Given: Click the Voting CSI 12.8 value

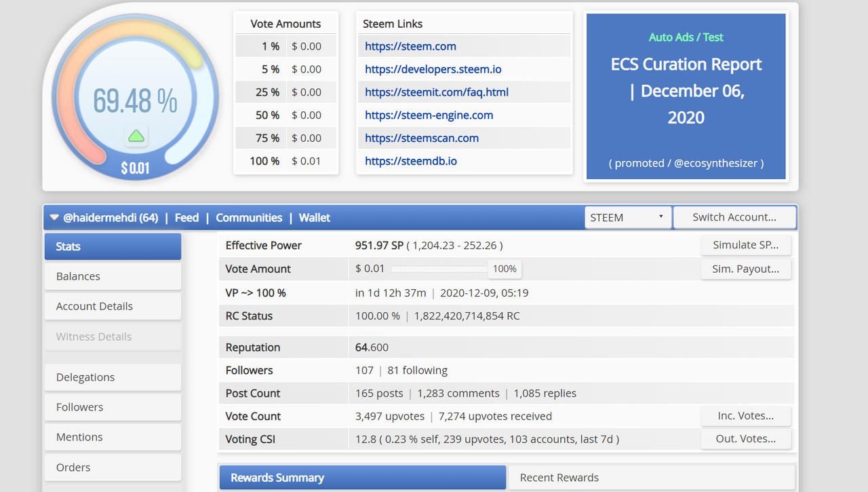Looking at the screenshot, I should pyautogui.click(x=366, y=439).
